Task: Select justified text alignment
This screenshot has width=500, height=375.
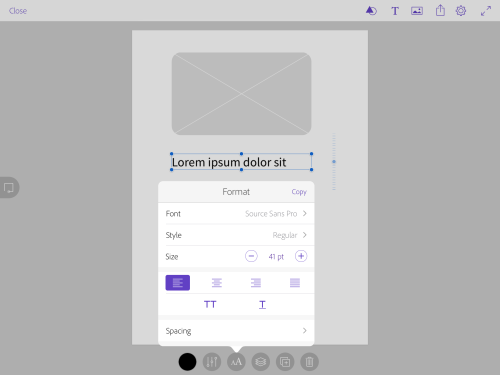Action: (x=295, y=283)
